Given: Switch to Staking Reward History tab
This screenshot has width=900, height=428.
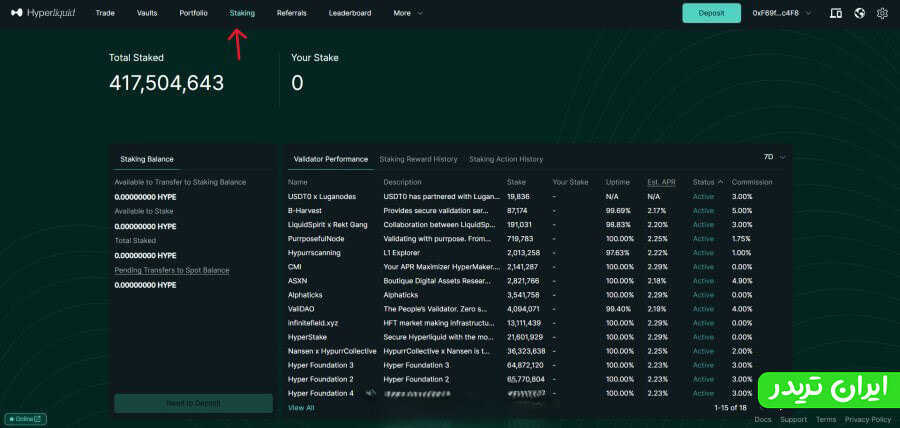Looking at the screenshot, I should (x=418, y=159).
